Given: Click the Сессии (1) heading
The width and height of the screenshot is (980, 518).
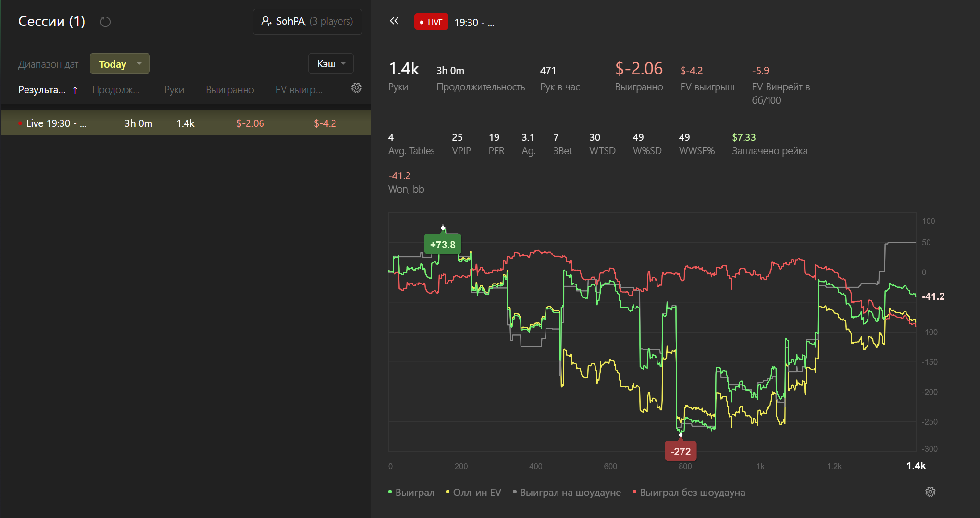Looking at the screenshot, I should (x=51, y=21).
